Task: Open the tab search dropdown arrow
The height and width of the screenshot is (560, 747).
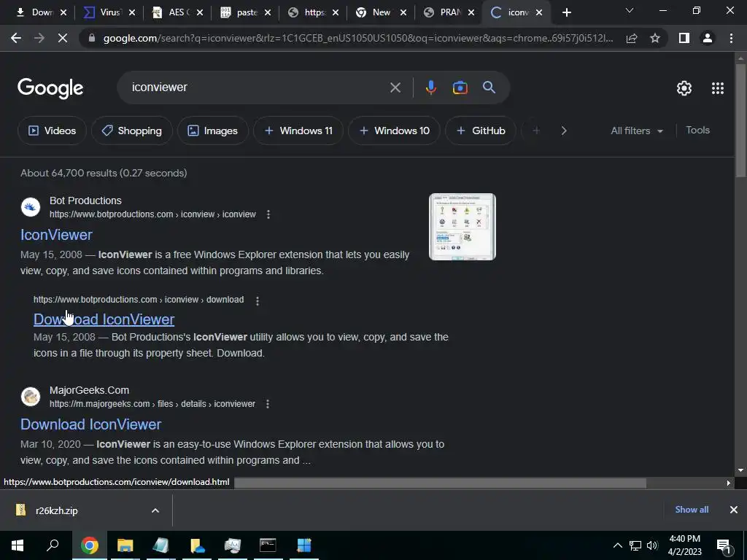Action: (x=630, y=10)
